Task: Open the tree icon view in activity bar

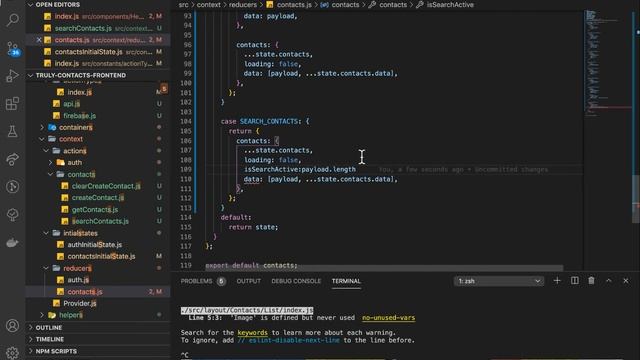Action: (x=13, y=215)
